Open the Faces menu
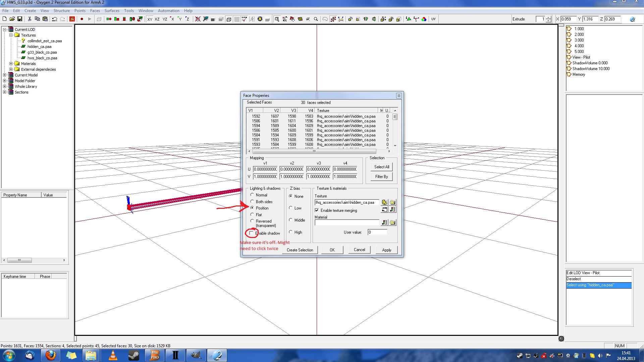The height and width of the screenshot is (362, 644). tap(95, 11)
